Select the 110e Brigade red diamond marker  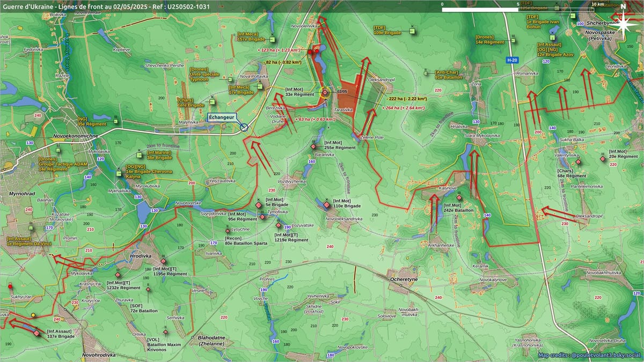click(326, 204)
